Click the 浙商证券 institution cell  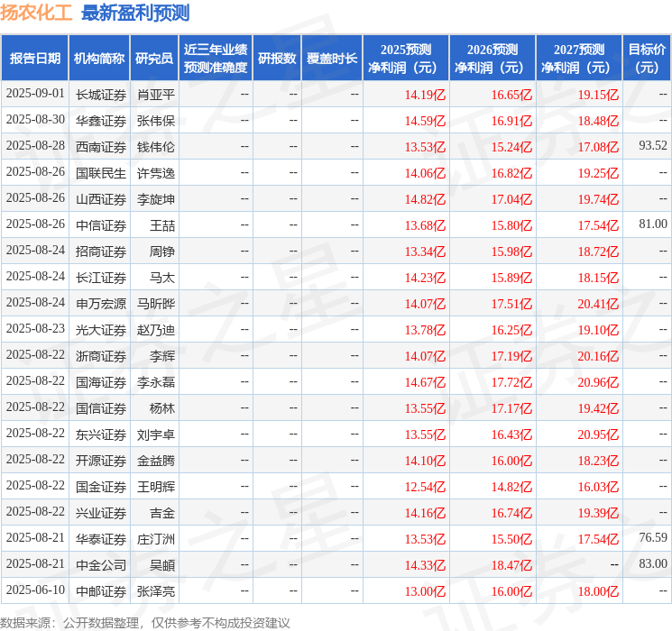pos(101,356)
